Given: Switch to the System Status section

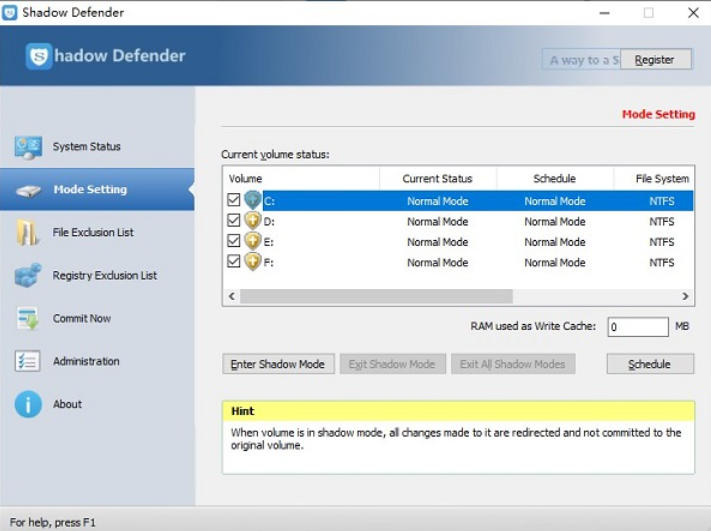Looking at the screenshot, I should [86, 147].
